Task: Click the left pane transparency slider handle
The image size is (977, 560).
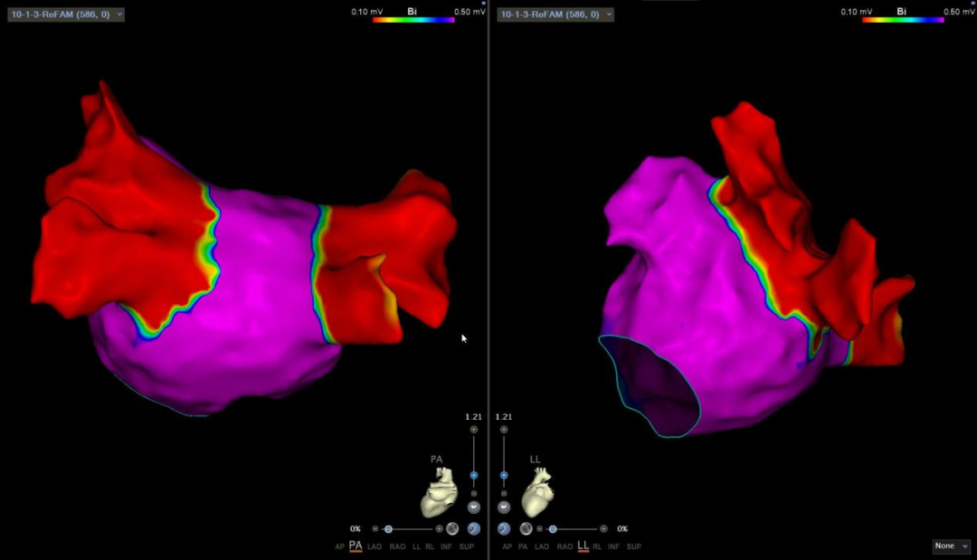Action: coord(388,528)
